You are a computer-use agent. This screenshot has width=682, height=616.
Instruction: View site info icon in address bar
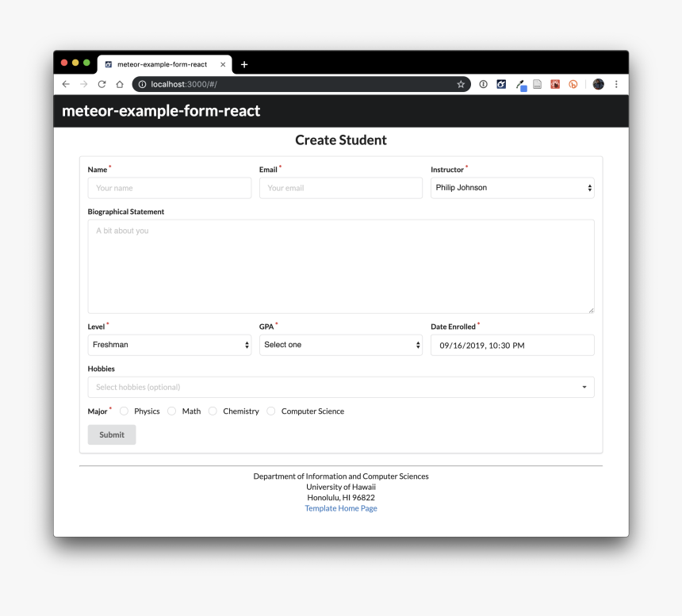coord(142,84)
